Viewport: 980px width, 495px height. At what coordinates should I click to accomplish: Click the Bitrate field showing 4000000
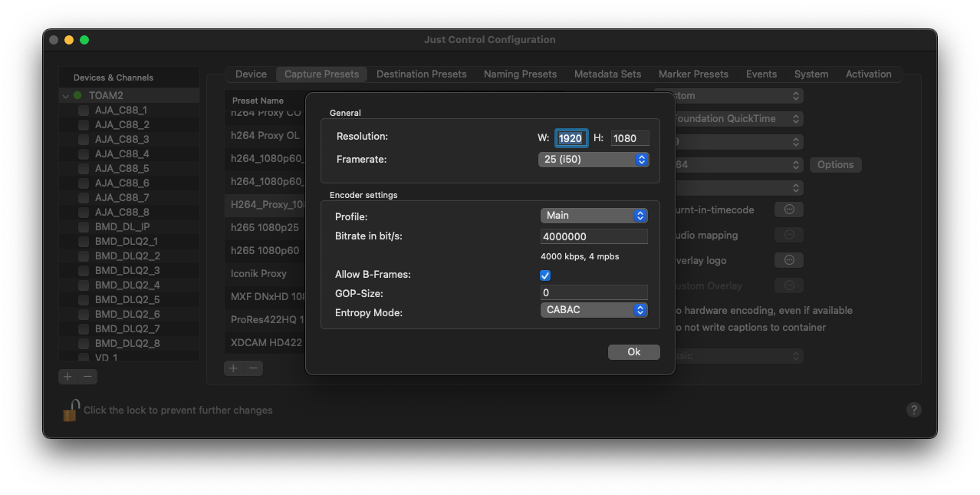(x=594, y=236)
